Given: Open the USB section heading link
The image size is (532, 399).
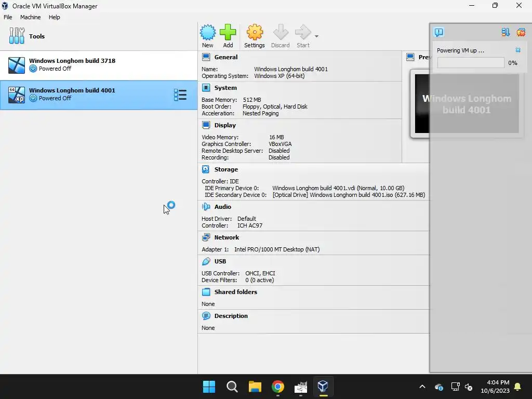Looking at the screenshot, I should [220, 261].
